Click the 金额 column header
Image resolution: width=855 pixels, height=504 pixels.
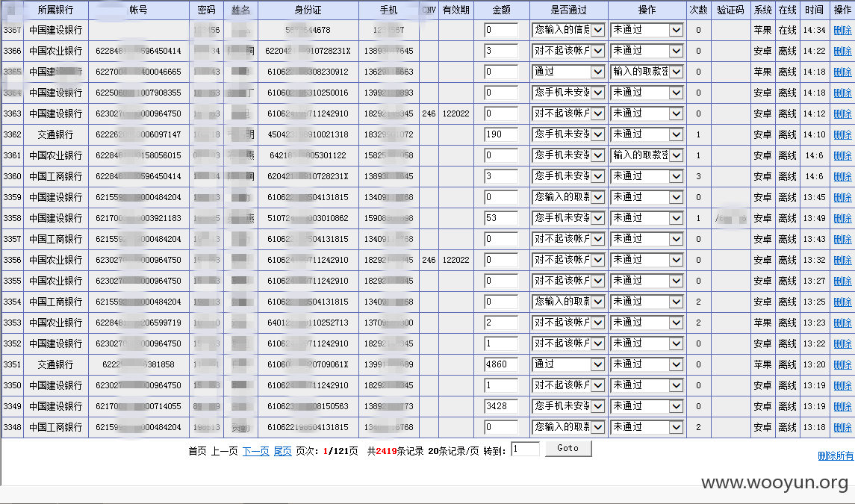tap(502, 10)
